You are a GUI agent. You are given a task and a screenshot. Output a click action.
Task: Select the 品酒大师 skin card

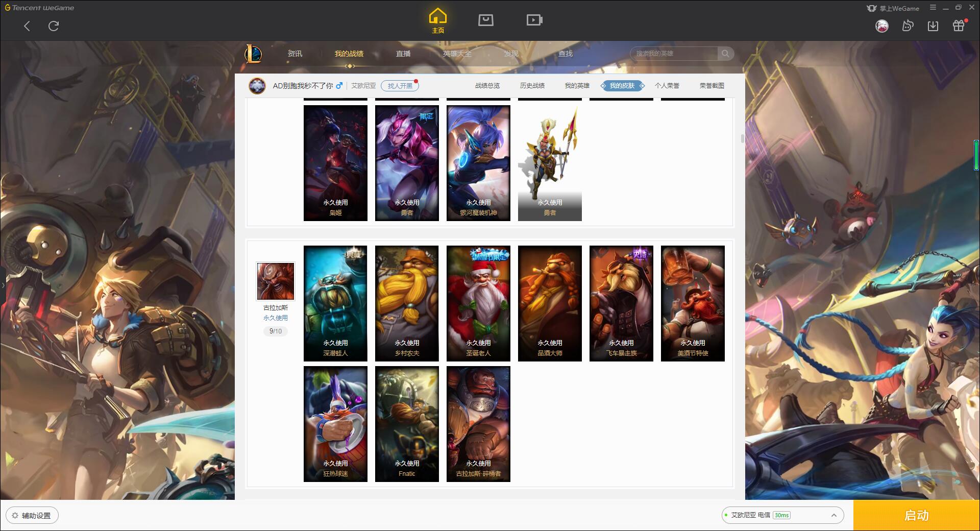(x=550, y=303)
